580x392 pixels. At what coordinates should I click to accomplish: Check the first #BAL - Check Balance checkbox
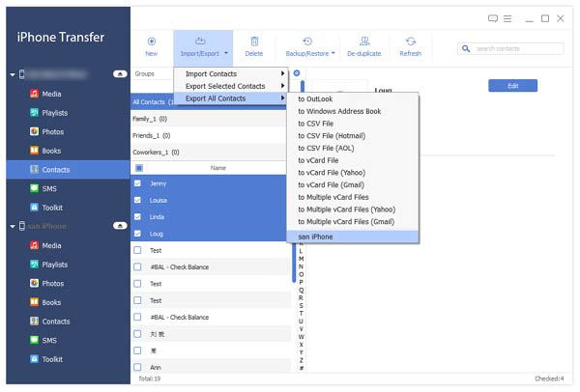coord(137,266)
